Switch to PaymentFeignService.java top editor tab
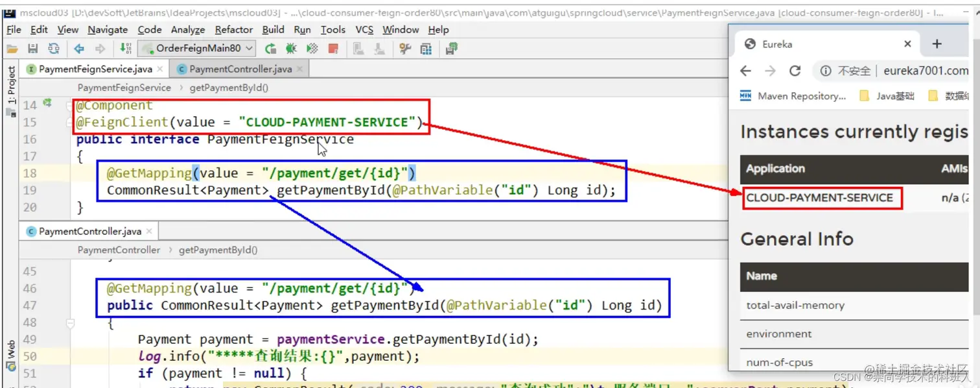Image resolution: width=980 pixels, height=388 pixels. point(95,69)
